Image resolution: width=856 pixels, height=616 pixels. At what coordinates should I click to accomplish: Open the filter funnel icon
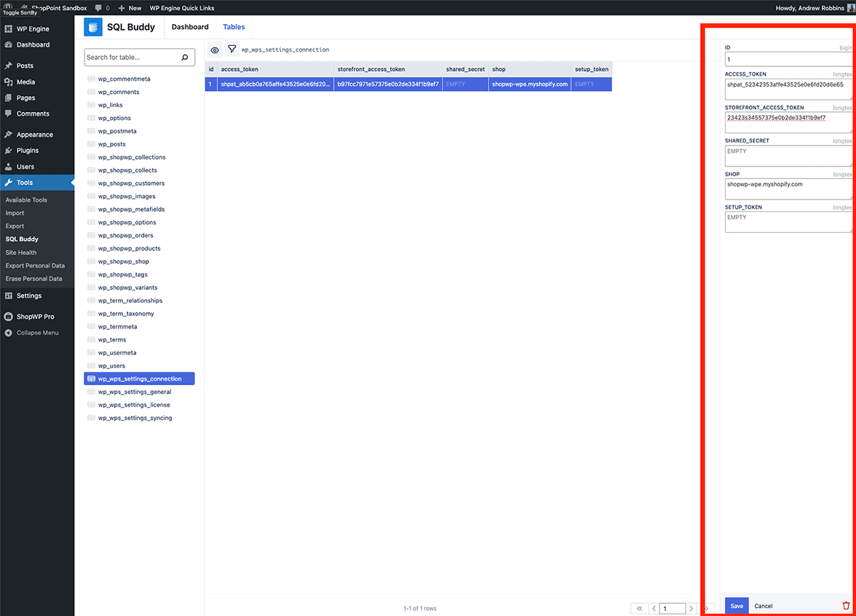pos(232,50)
